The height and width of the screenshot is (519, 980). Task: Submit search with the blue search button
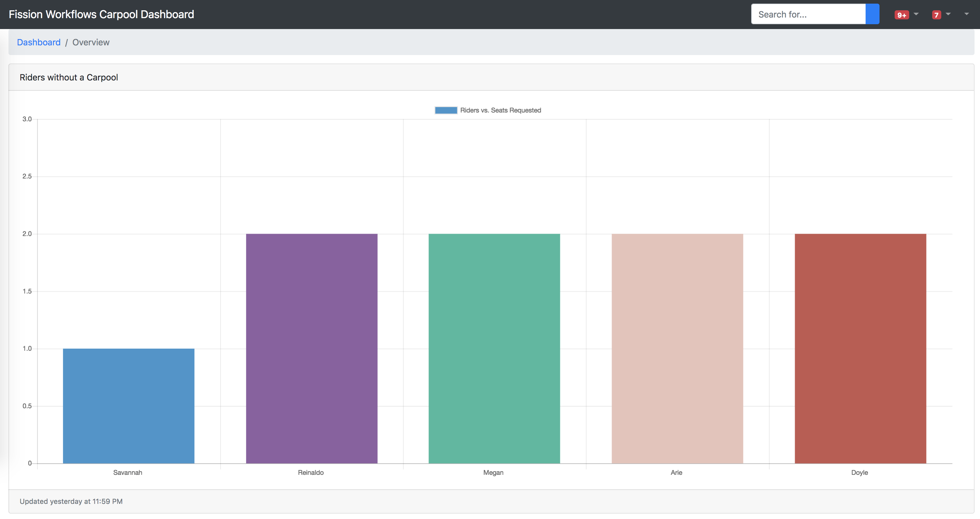click(x=872, y=15)
